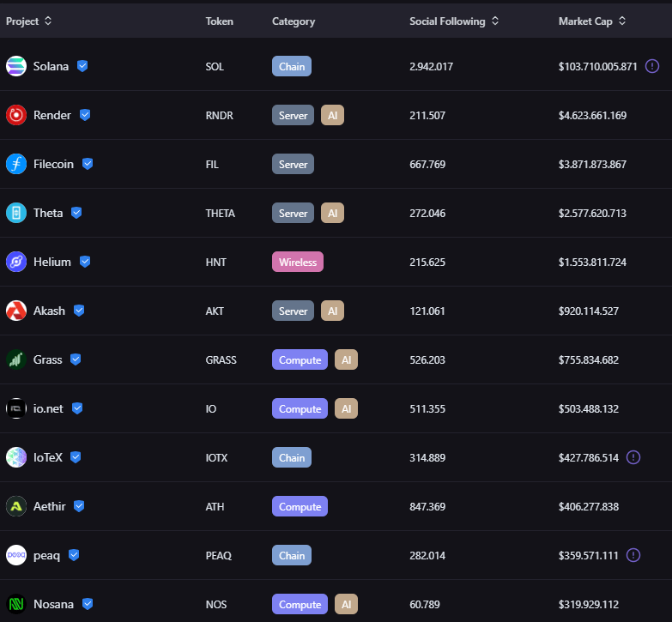The height and width of the screenshot is (622, 672).
Task: Open the Filecoin project name link
Action: coord(53,164)
